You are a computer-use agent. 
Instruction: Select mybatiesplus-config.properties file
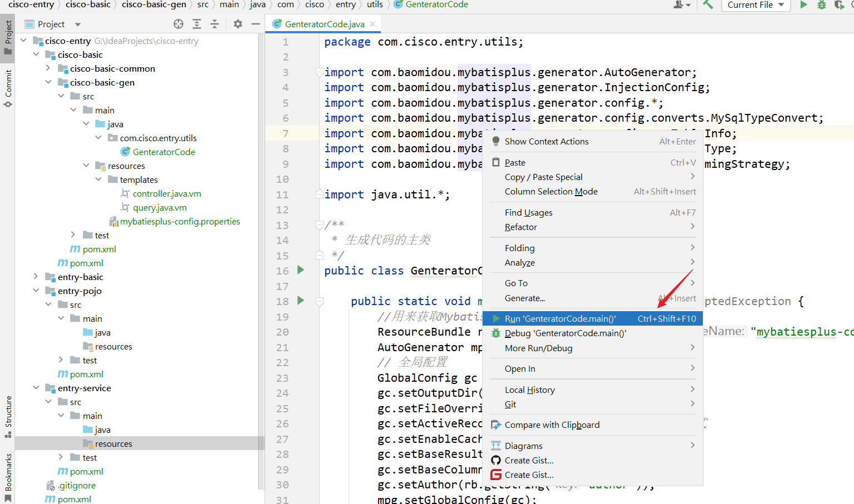pos(180,221)
